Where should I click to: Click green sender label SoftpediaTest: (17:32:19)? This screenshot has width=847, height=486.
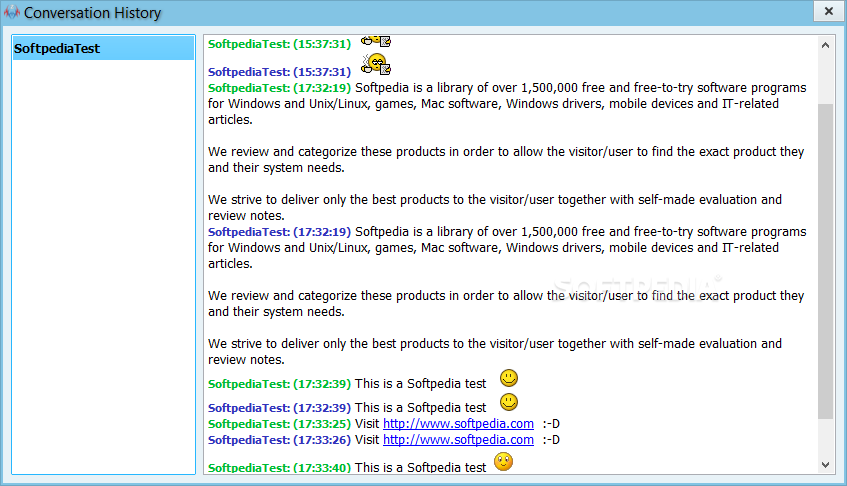click(x=279, y=88)
